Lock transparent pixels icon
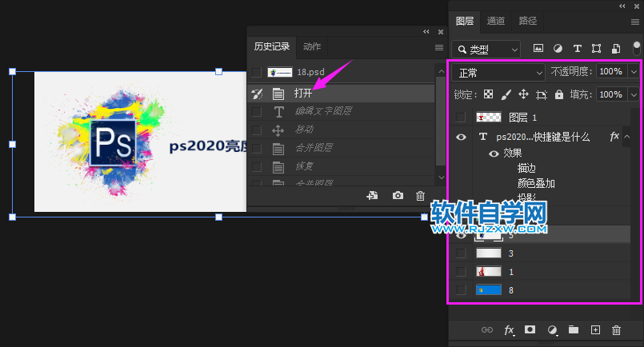The image size is (644, 347). point(488,94)
